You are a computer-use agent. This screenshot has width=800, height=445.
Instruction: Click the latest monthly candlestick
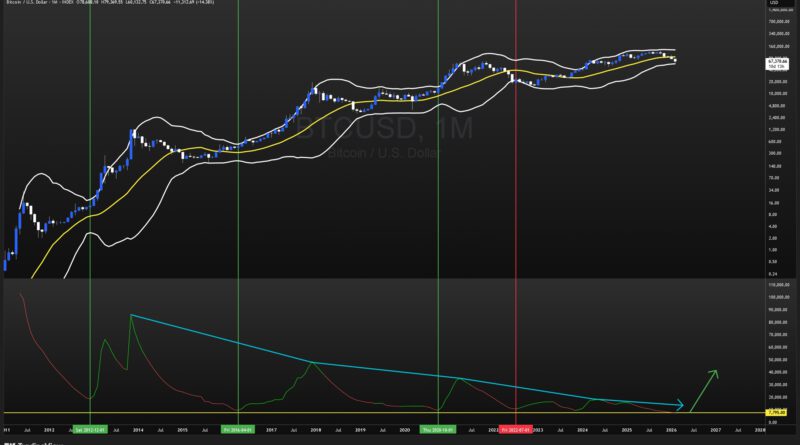point(674,60)
